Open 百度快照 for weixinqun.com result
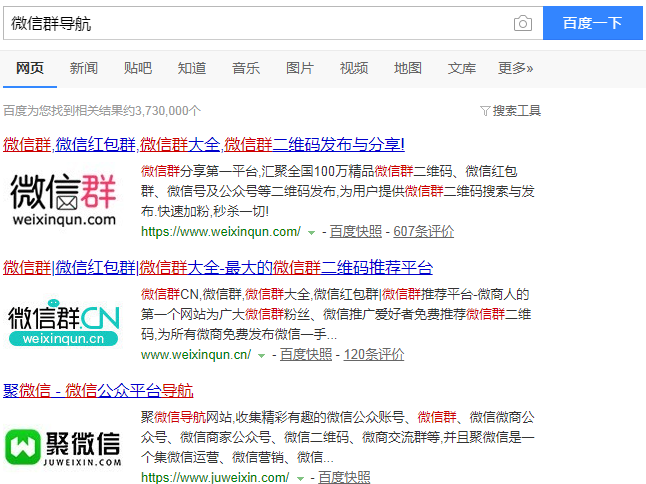Screen dimensions: 646x484 pos(356,231)
